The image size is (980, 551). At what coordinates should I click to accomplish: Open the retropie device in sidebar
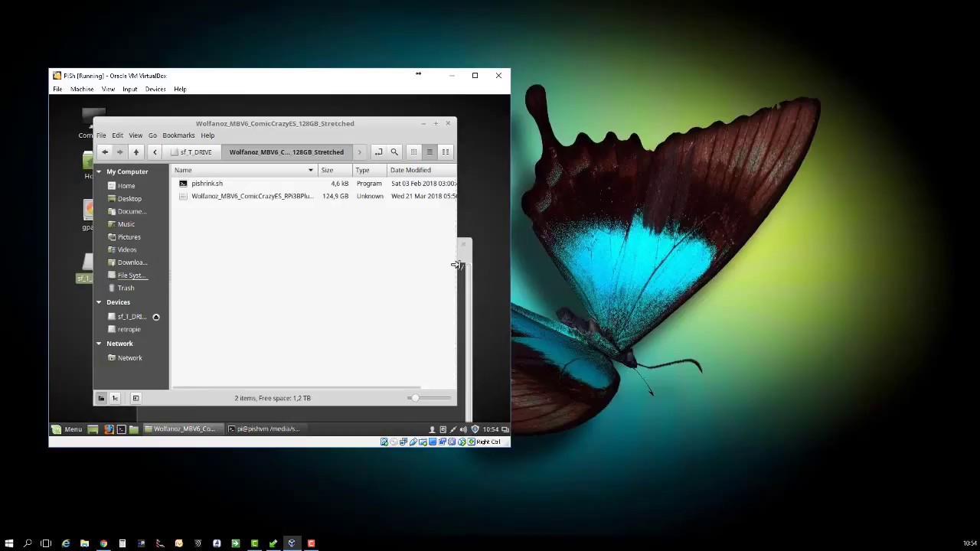129,330
